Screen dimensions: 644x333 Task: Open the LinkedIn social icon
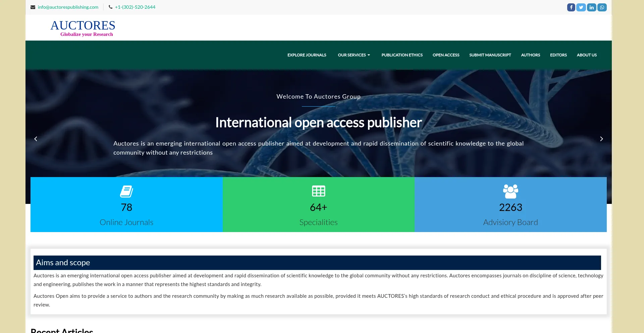pyautogui.click(x=592, y=7)
